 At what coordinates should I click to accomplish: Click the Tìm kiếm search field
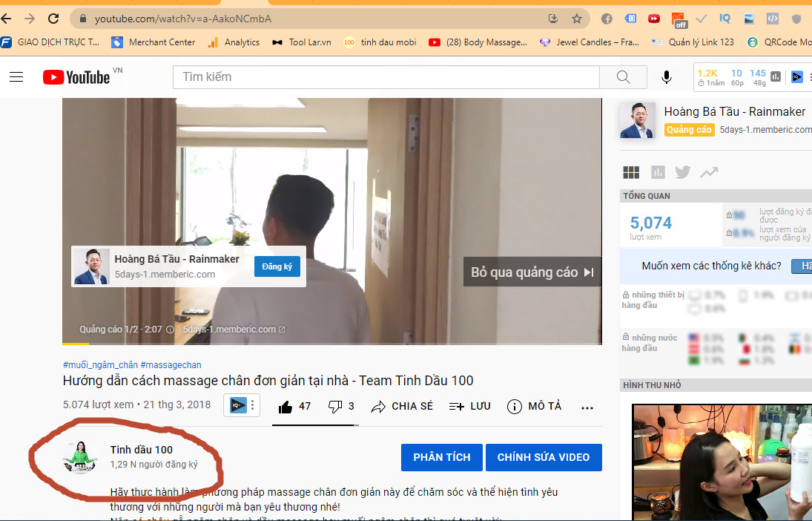386,77
